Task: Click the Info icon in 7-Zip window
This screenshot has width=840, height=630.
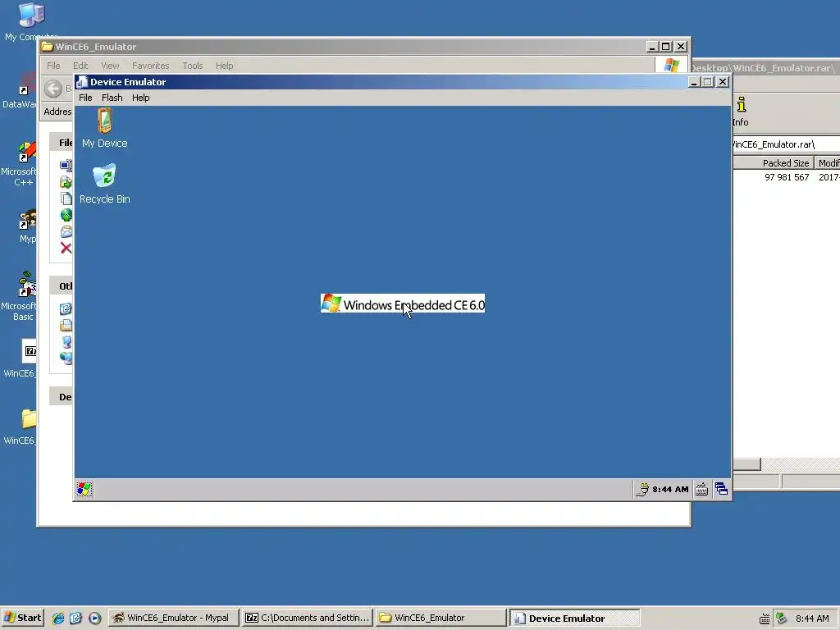Action: point(741,112)
